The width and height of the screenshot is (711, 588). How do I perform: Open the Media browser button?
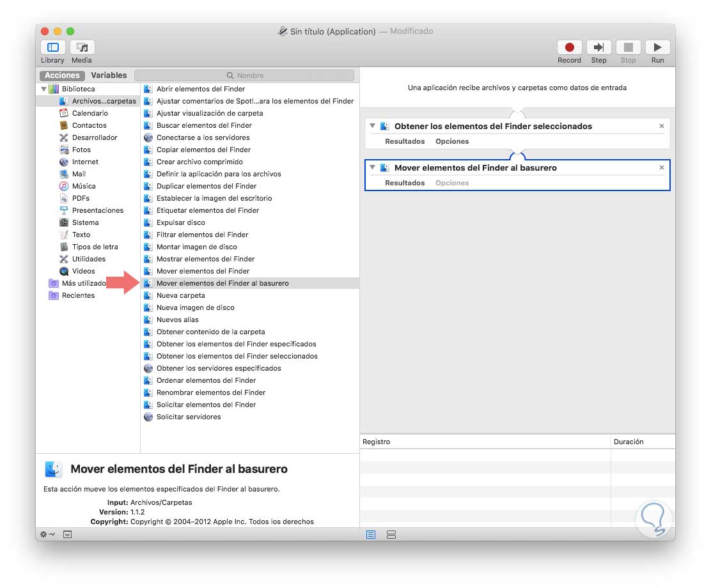tap(82, 47)
